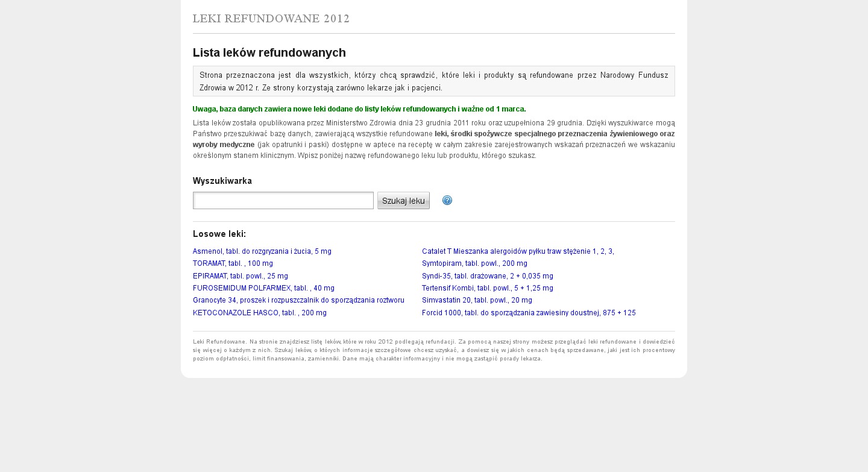
Task: Open the Granocyte 34 proszek link
Action: point(298,300)
